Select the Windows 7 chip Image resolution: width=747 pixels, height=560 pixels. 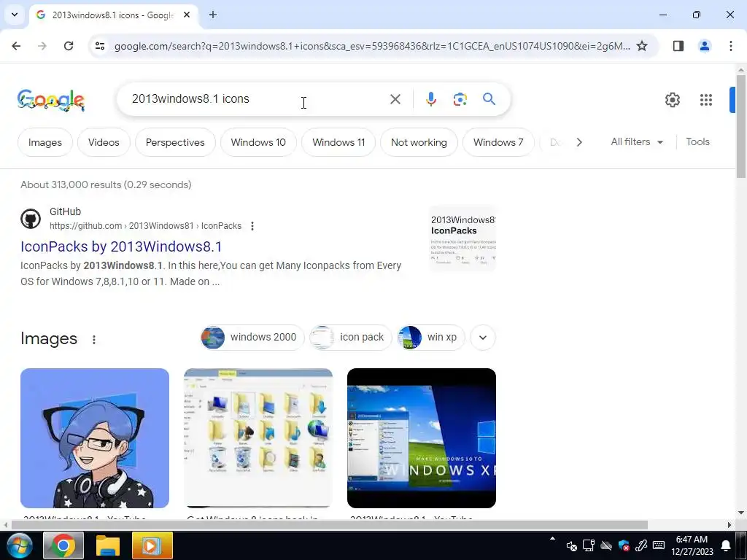pyautogui.click(x=498, y=142)
